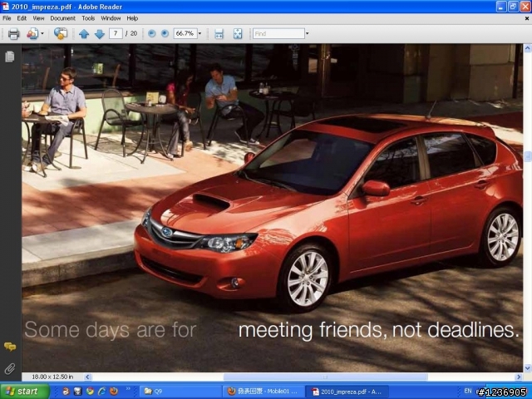Open the Q9 folder taskbar button
532x399 pixels.
(x=180, y=392)
